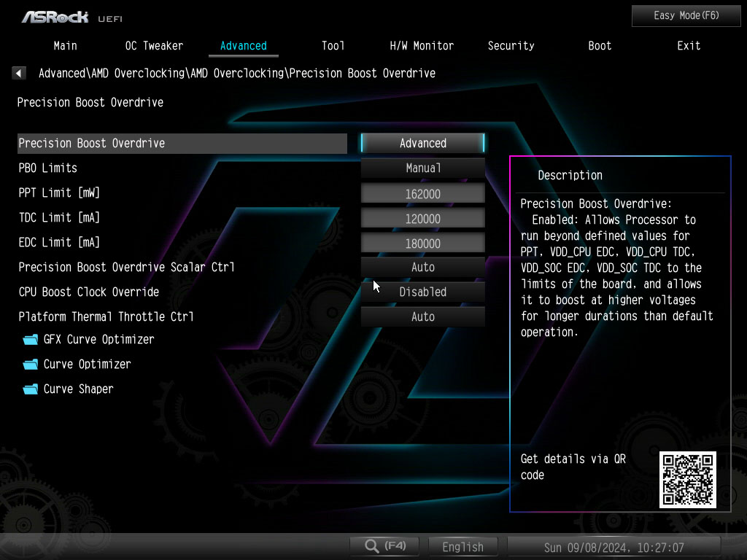The image size is (747, 560).
Task: Open the Curve Optimizer folder icon
Action: tap(31, 365)
